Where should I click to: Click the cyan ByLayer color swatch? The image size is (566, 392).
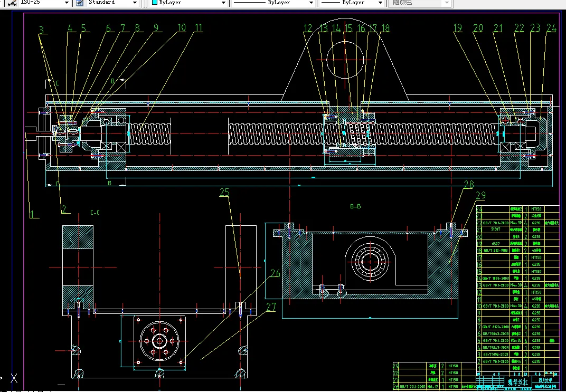pyautogui.click(x=155, y=2)
